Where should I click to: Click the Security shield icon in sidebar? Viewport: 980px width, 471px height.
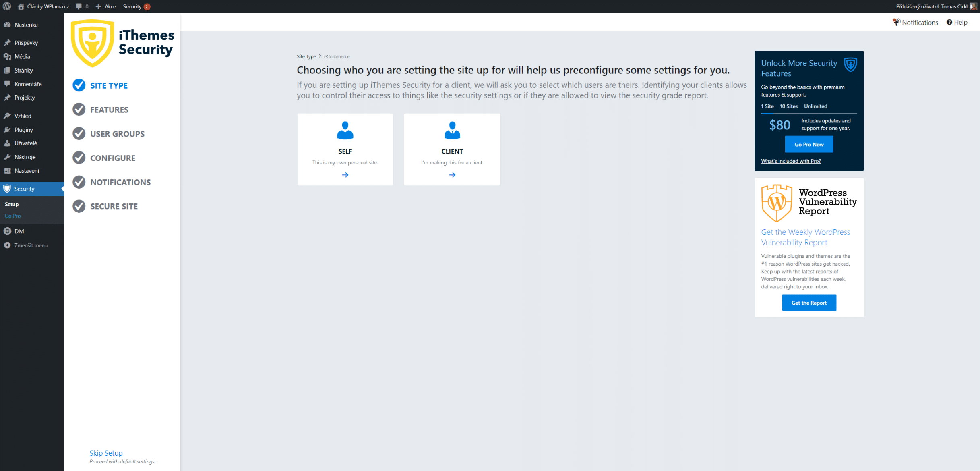pyautogui.click(x=7, y=189)
